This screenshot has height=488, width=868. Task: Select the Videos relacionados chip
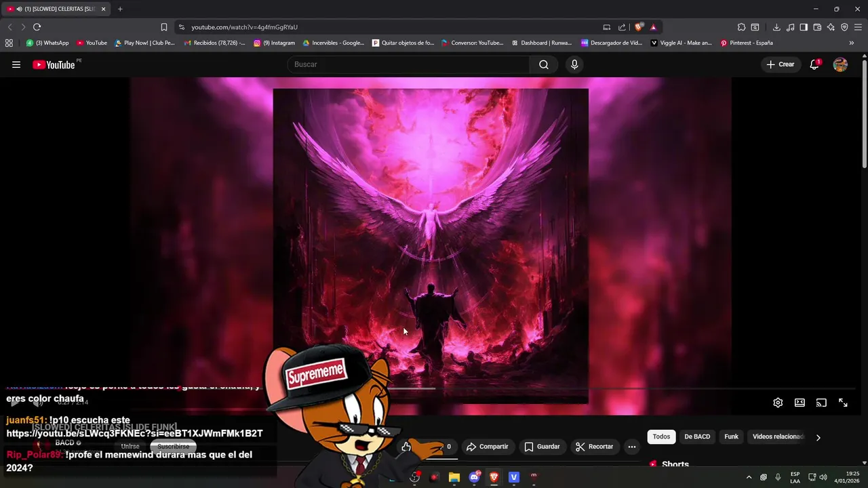pyautogui.click(x=778, y=436)
